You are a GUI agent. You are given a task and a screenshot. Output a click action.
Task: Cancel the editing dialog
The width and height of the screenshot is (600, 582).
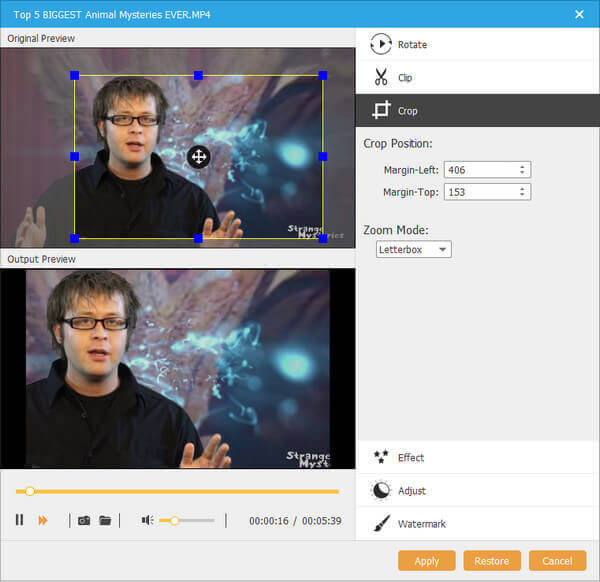click(557, 561)
